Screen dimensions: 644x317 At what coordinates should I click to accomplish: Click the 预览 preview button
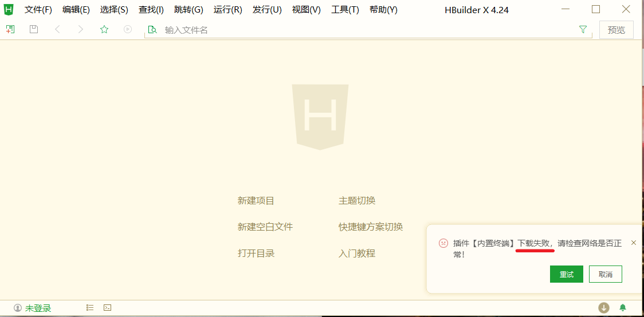616,30
